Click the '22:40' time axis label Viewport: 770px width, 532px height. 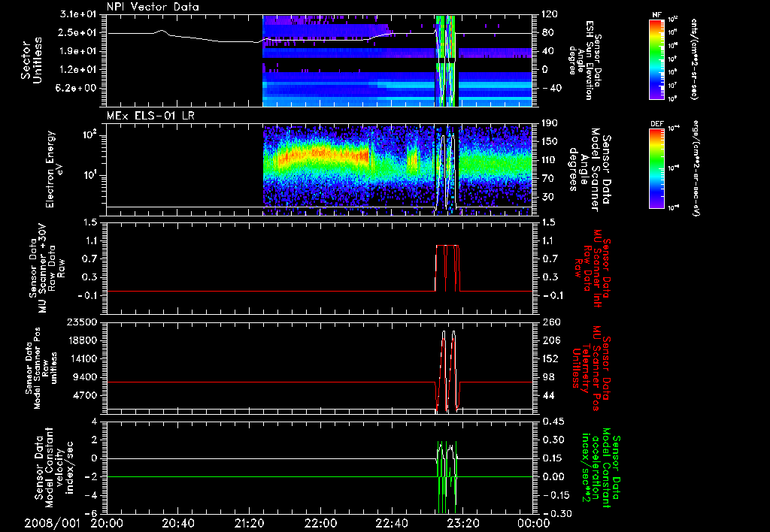pyautogui.click(x=391, y=523)
